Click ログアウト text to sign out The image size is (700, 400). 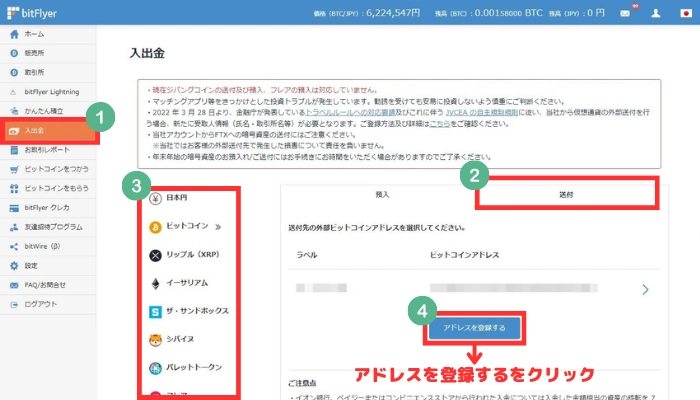(x=41, y=304)
